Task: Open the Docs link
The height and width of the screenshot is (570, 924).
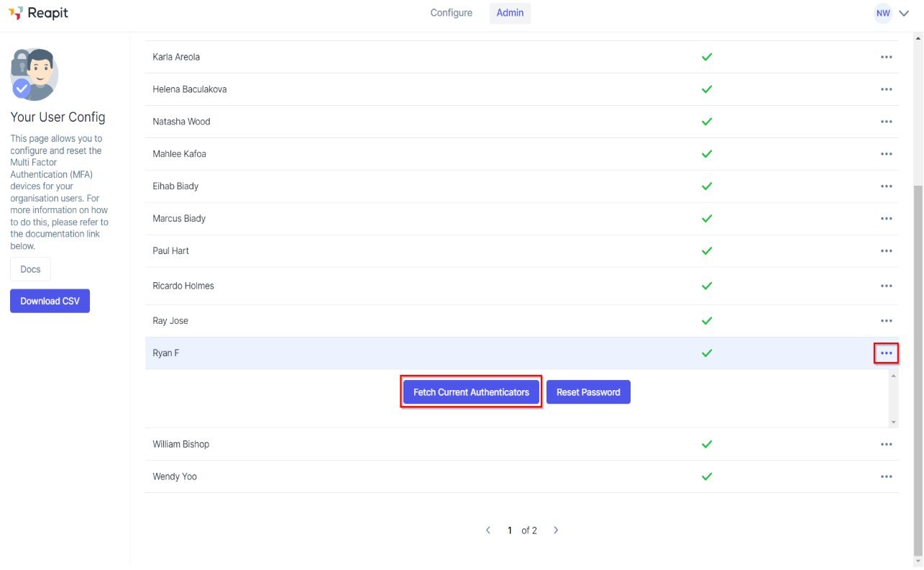Action: point(30,269)
